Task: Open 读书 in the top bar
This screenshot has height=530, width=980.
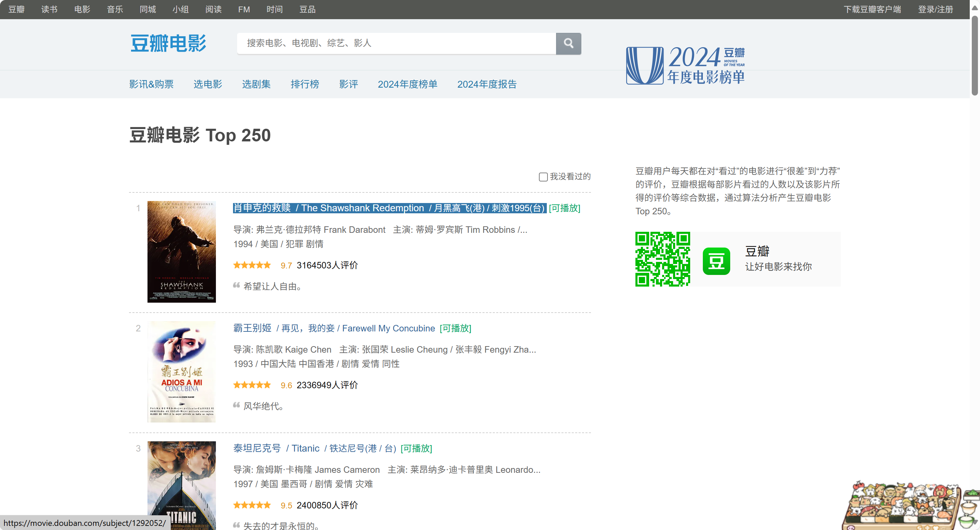Action: [x=49, y=9]
